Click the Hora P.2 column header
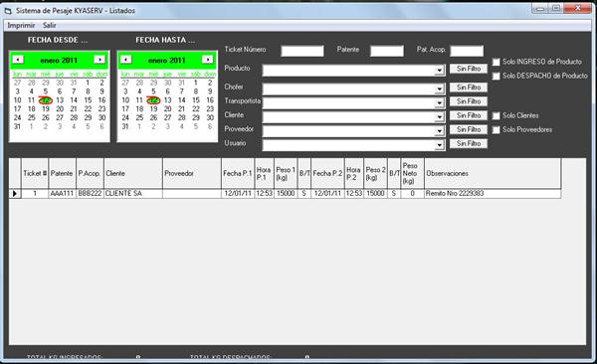The image size is (597, 364). (353, 173)
